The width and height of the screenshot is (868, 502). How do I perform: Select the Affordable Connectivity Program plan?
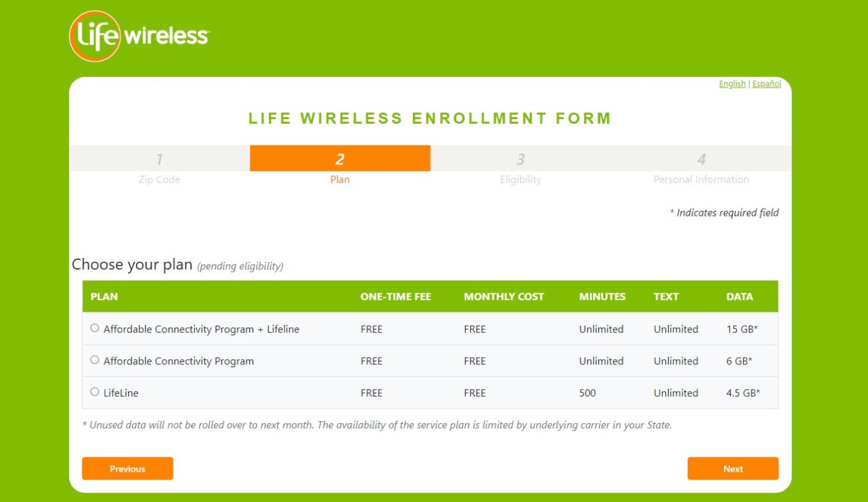94,359
